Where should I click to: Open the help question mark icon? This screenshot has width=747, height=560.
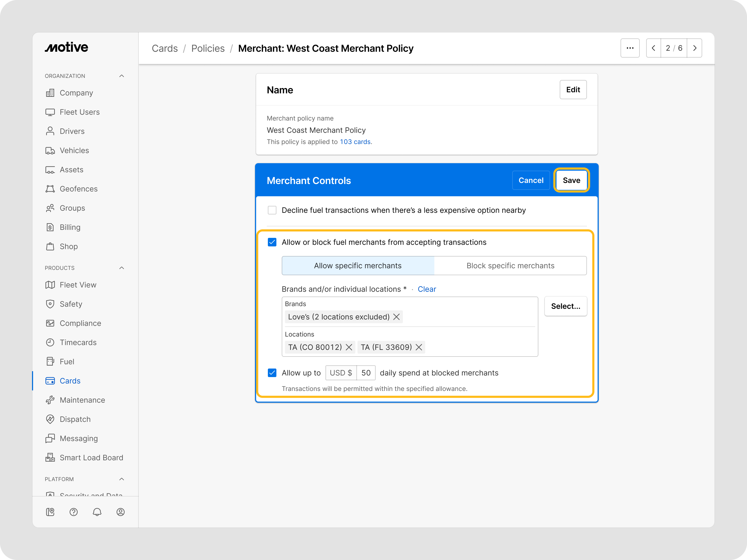pos(73,512)
